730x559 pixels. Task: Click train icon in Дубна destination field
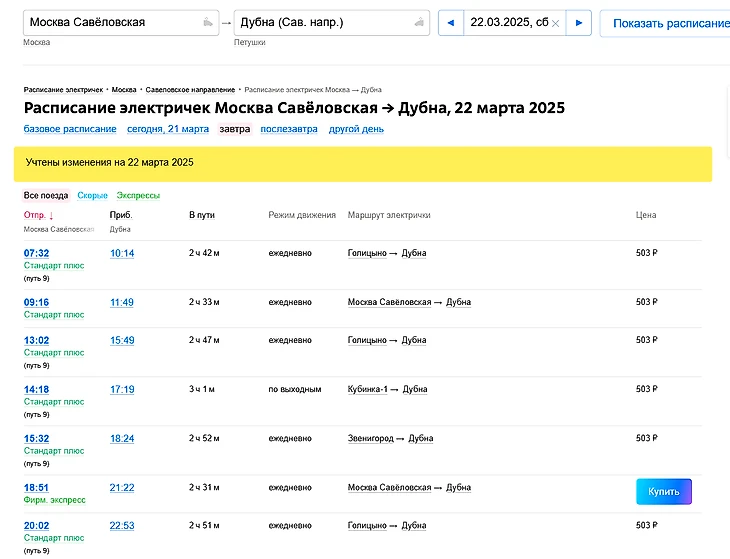coord(420,22)
